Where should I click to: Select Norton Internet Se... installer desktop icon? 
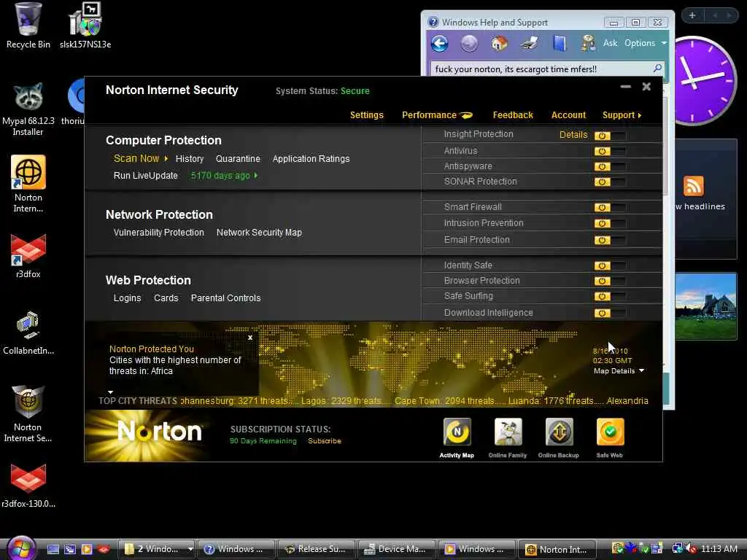[28, 414]
